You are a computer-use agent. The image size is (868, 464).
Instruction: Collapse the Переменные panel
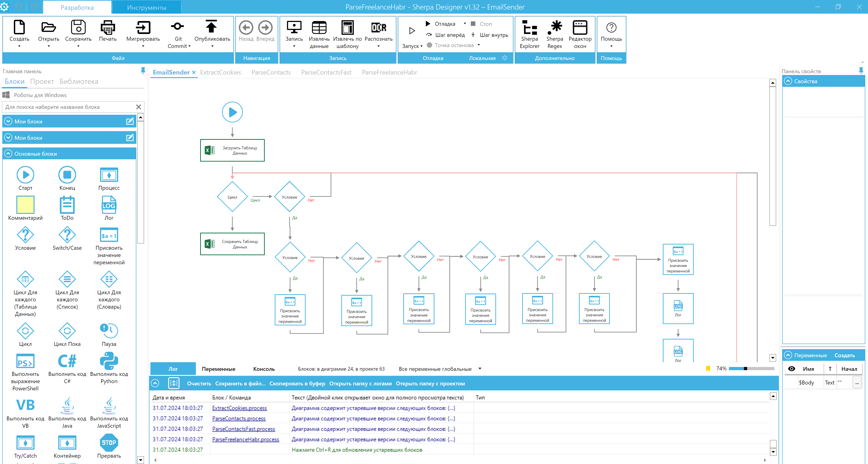(788, 355)
